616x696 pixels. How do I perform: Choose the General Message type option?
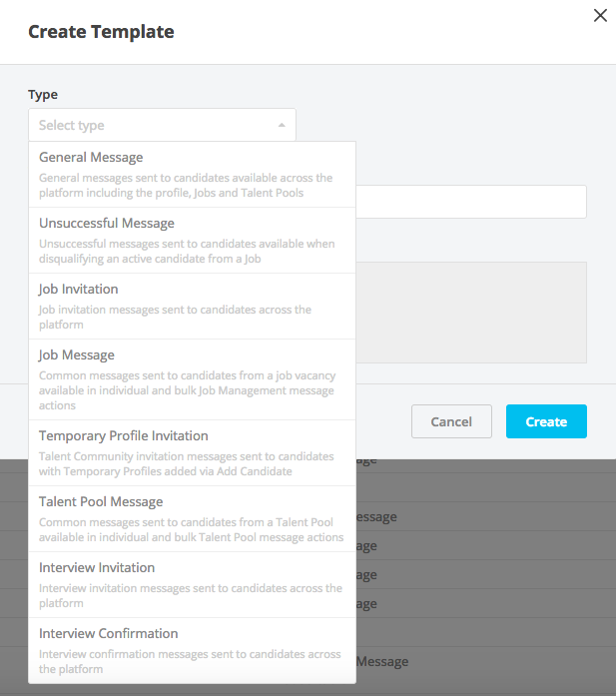(91, 158)
